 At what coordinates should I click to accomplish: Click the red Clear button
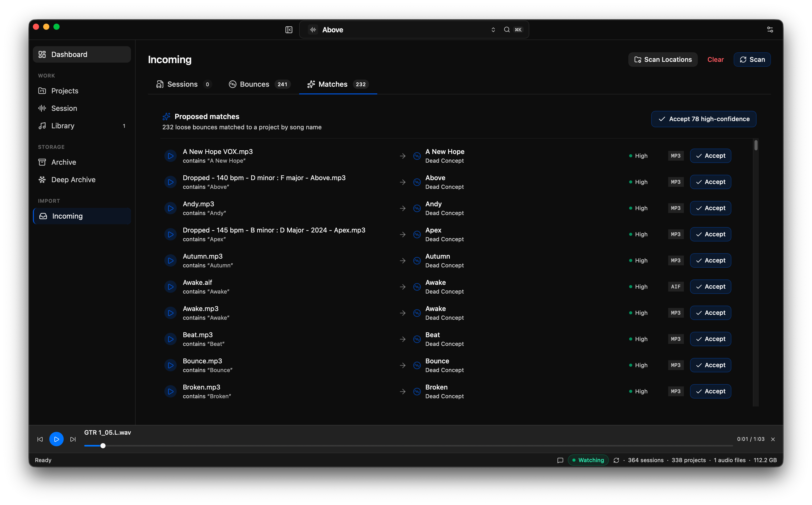715,60
